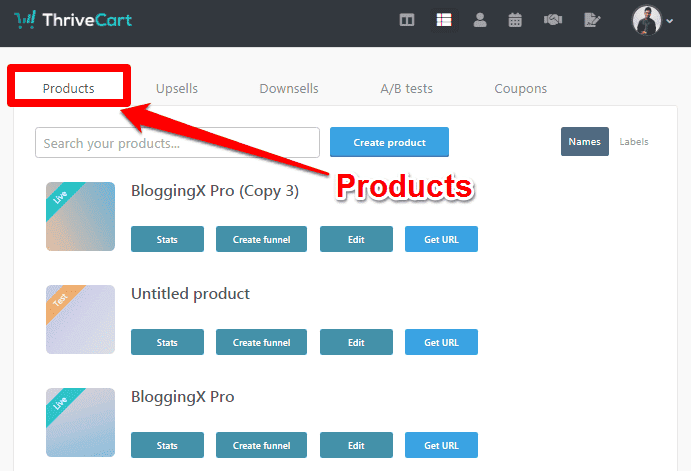Go to the Downsells tab
This screenshot has width=691, height=471.
point(289,88)
